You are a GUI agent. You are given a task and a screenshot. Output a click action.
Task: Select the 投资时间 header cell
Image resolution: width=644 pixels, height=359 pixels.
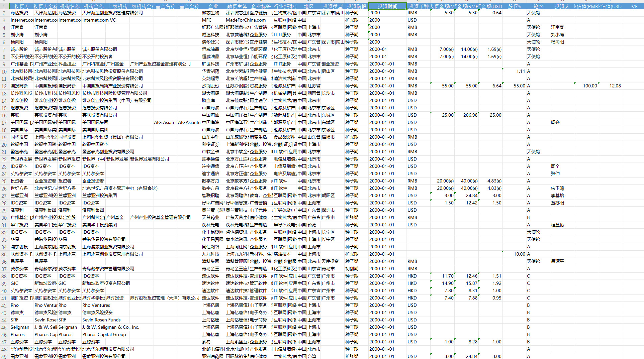tap(387, 6)
